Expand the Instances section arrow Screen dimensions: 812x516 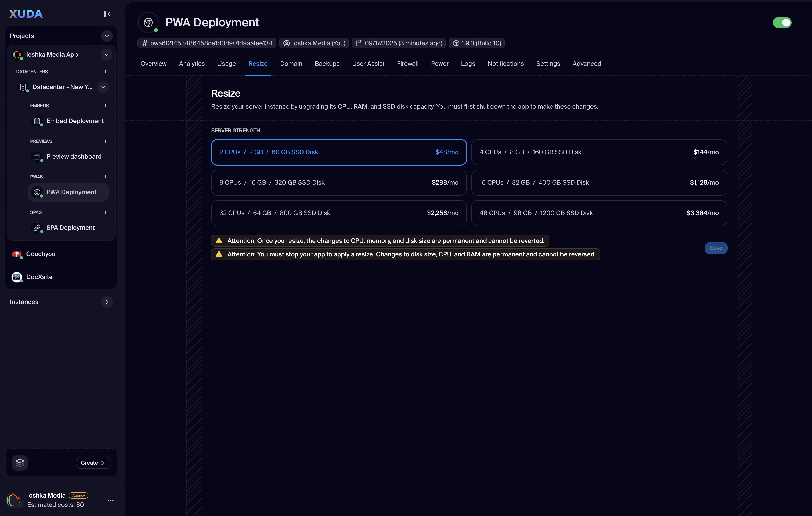107,302
